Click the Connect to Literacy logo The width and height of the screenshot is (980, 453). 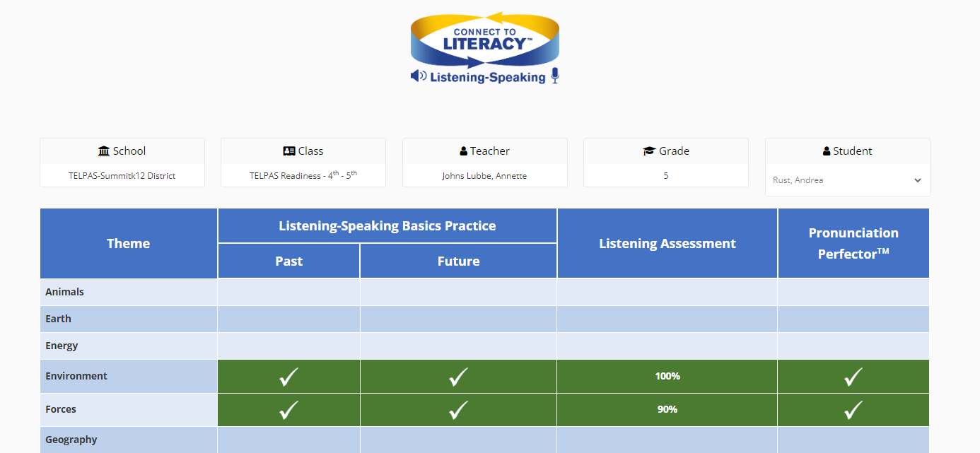485,48
